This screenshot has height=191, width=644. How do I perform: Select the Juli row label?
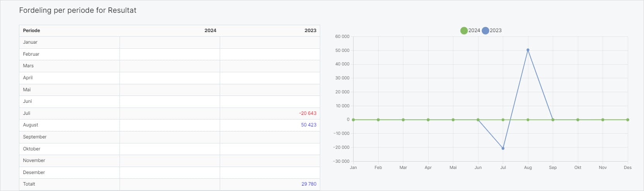27,113
